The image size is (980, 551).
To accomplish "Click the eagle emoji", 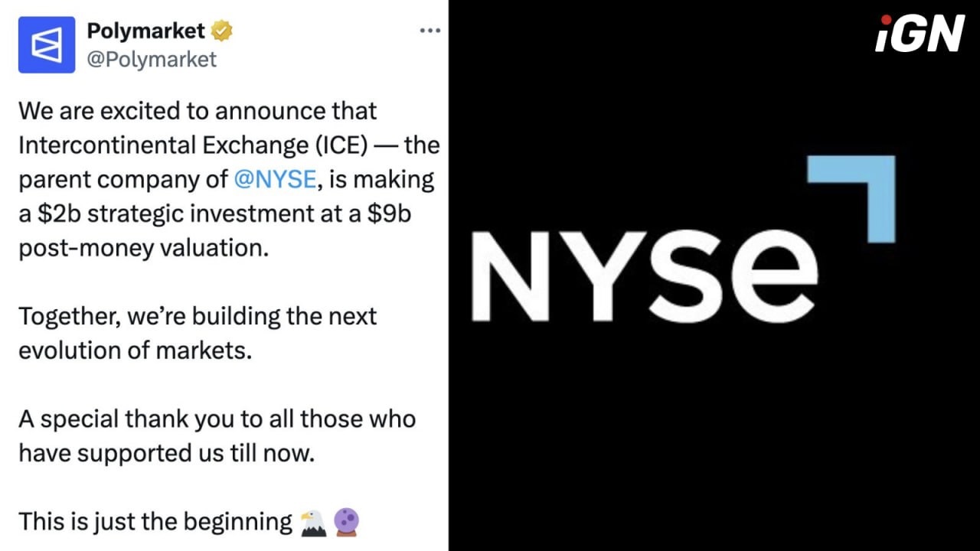I will pyautogui.click(x=313, y=523).
